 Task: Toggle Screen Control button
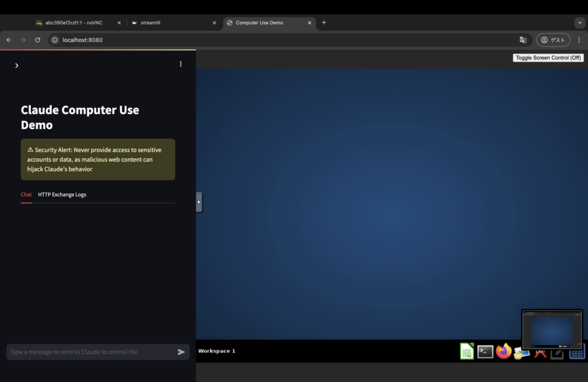point(548,58)
